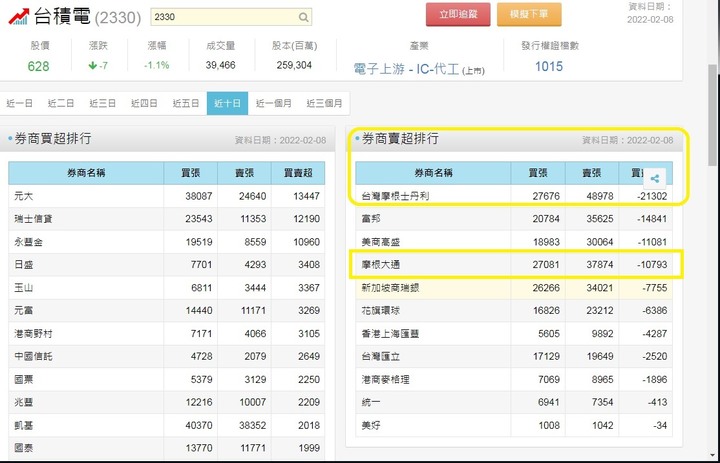Click 買張 header in sell ranking table

tap(538, 173)
